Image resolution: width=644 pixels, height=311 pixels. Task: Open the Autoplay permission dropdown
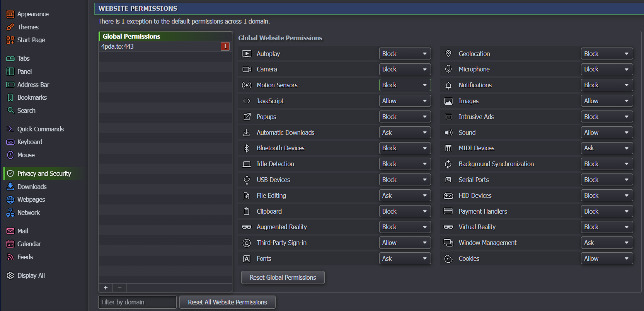click(405, 54)
